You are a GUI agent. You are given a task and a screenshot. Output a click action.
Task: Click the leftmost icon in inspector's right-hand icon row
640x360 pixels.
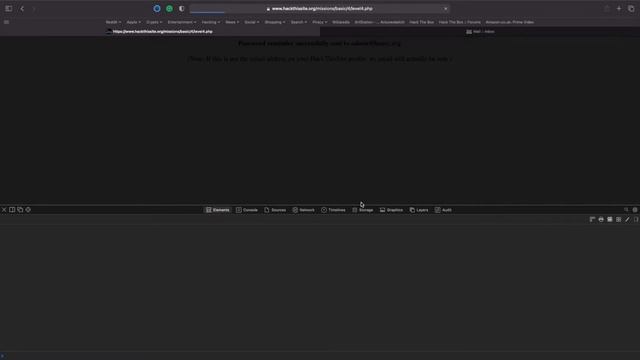(592, 220)
